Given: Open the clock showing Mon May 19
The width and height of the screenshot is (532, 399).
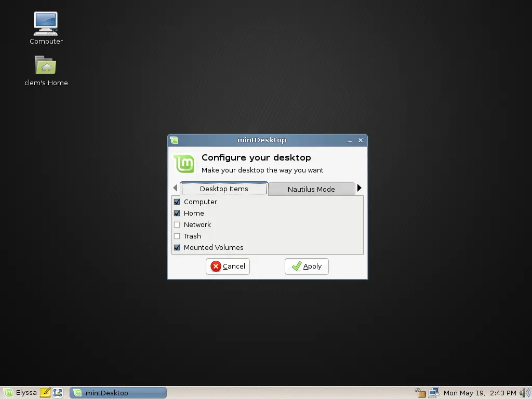Looking at the screenshot, I should tap(480, 393).
